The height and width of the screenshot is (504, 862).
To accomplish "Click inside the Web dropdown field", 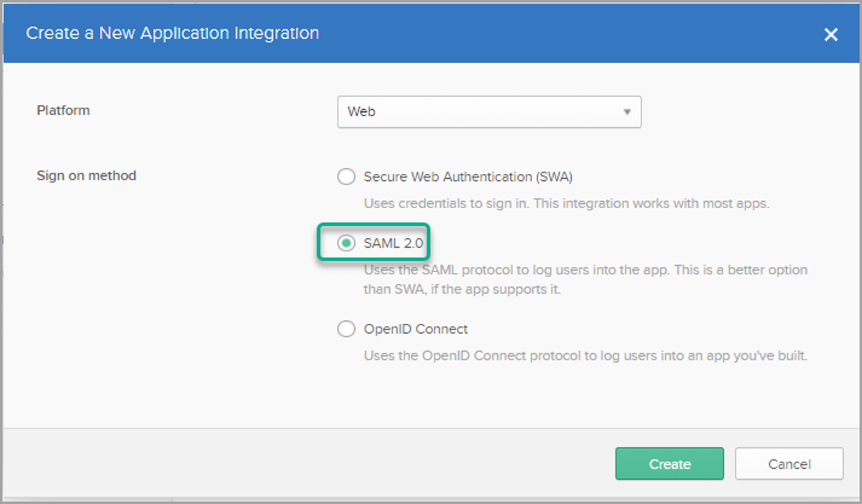I will [467, 112].
